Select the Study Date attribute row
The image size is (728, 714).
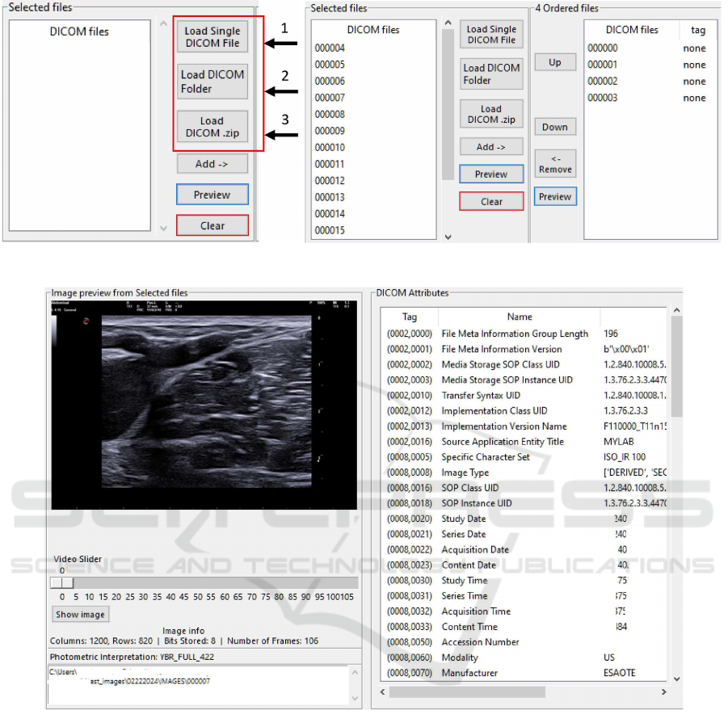tap(524, 519)
